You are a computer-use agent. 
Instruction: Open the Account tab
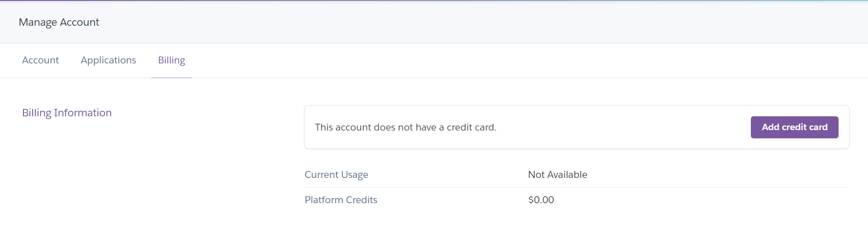(40, 60)
